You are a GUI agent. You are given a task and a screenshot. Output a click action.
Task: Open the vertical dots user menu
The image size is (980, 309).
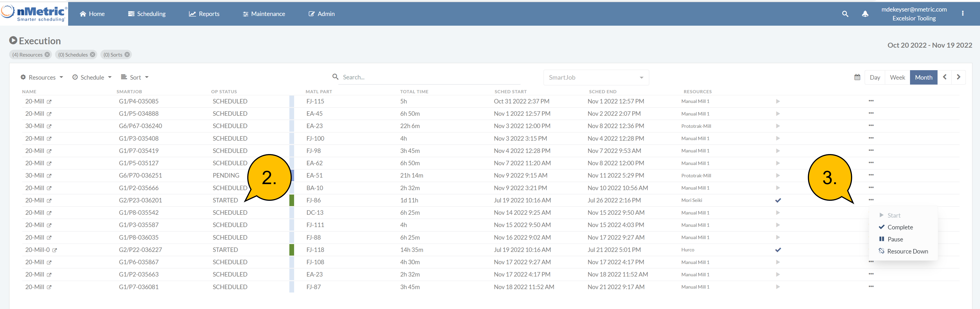coord(962,13)
